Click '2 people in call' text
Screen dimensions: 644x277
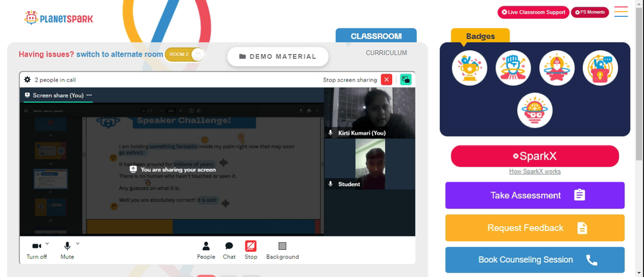click(55, 80)
